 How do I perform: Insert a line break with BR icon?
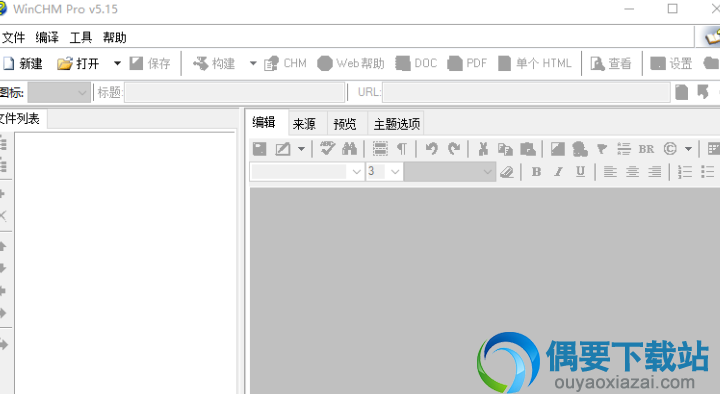(x=646, y=149)
